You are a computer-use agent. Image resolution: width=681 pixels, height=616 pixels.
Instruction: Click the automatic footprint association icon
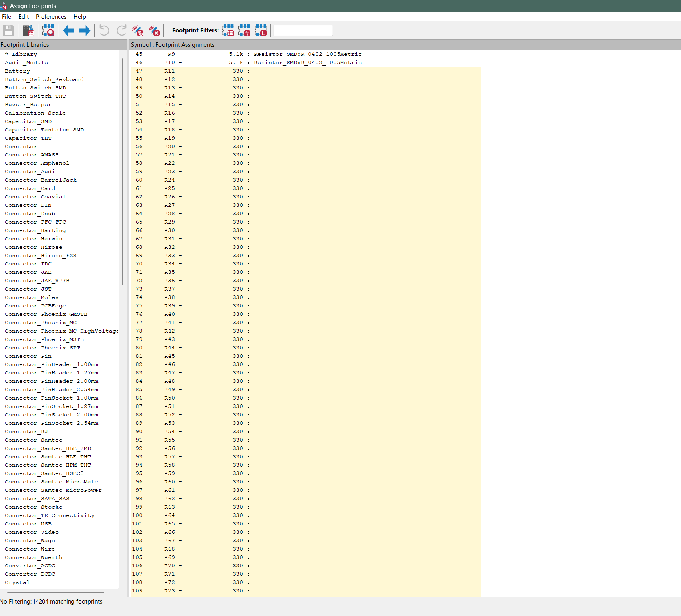click(x=138, y=31)
